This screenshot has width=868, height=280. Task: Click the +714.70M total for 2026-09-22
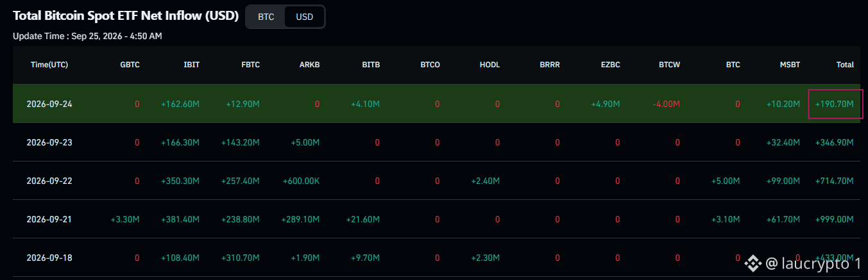[x=835, y=181]
